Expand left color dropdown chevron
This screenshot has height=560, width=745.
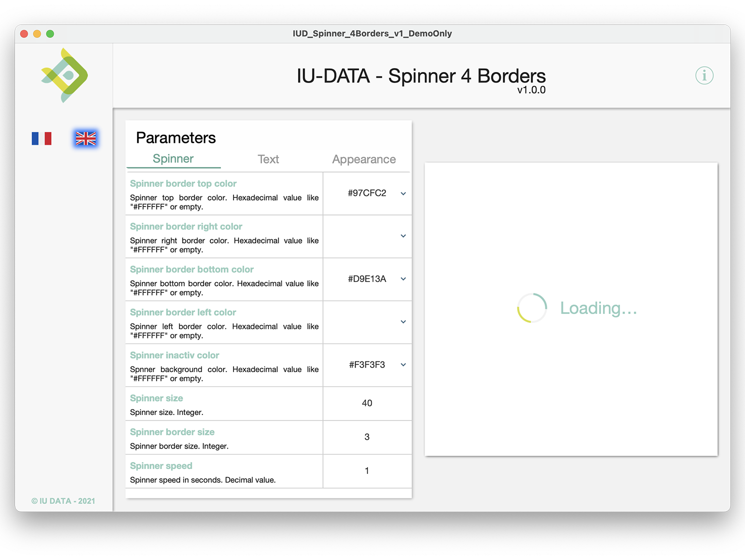[403, 322]
